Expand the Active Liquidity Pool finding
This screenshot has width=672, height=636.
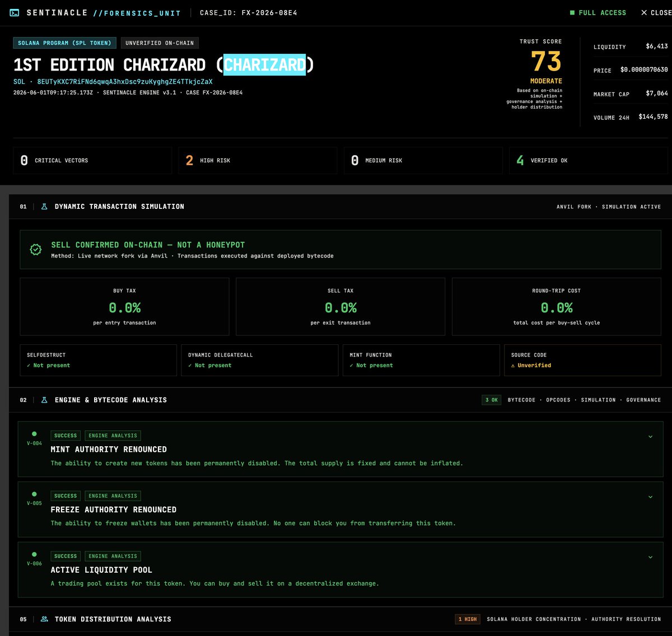pyautogui.click(x=650, y=557)
